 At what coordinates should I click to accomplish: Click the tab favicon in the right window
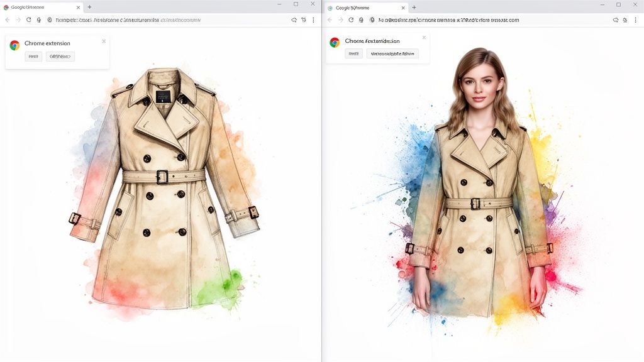tap(330, 8)
